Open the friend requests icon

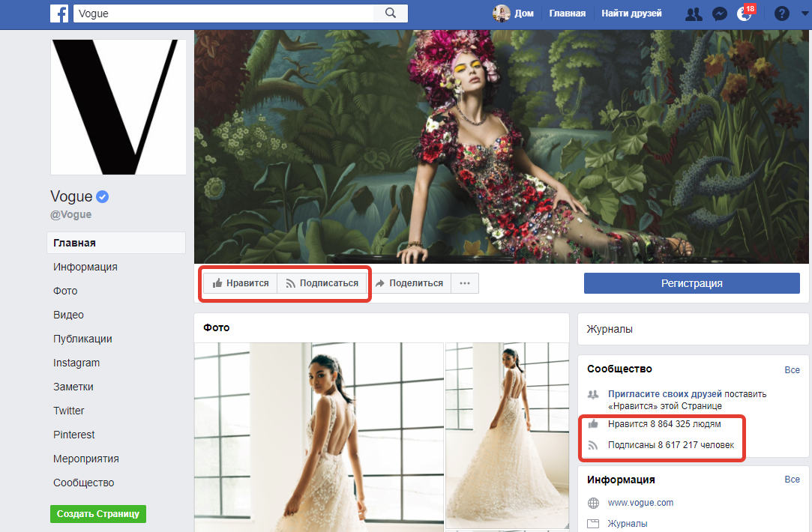[x=694, y=13]
